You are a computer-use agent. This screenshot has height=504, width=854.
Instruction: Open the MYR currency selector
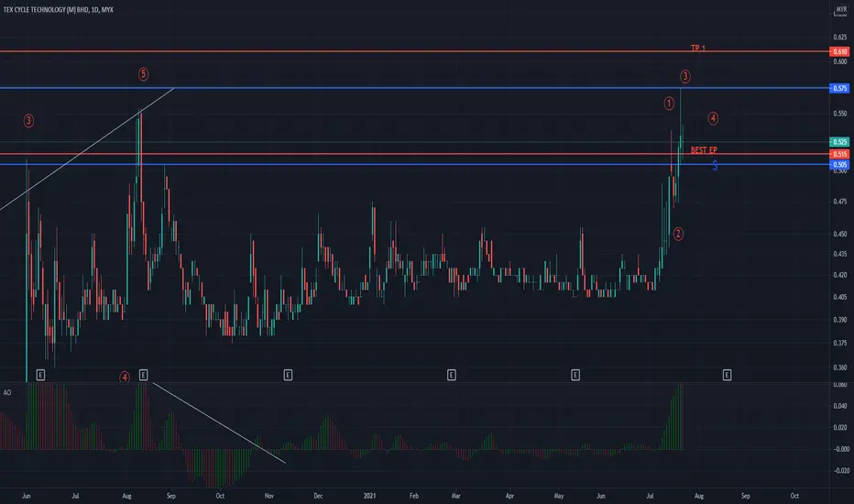coord(841,9)
